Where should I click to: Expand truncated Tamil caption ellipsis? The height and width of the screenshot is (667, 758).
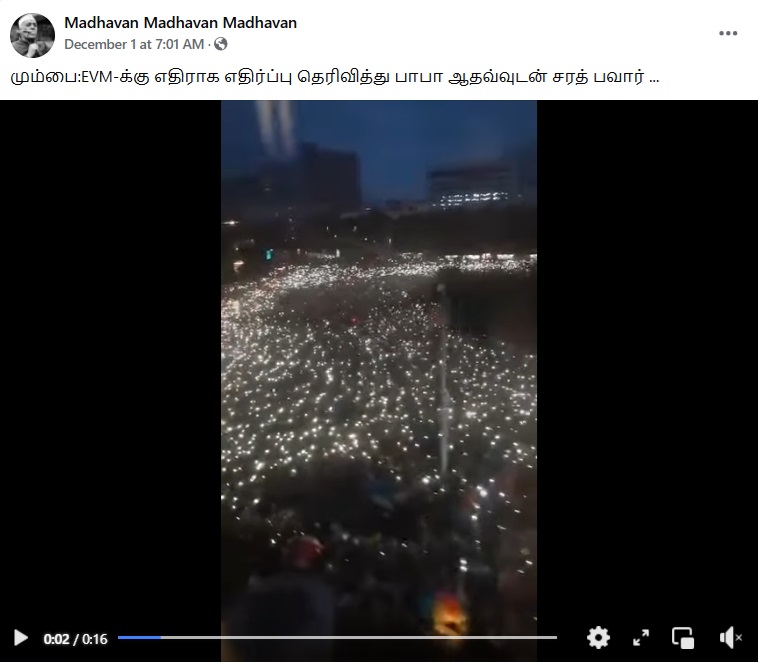coord(654,77)
